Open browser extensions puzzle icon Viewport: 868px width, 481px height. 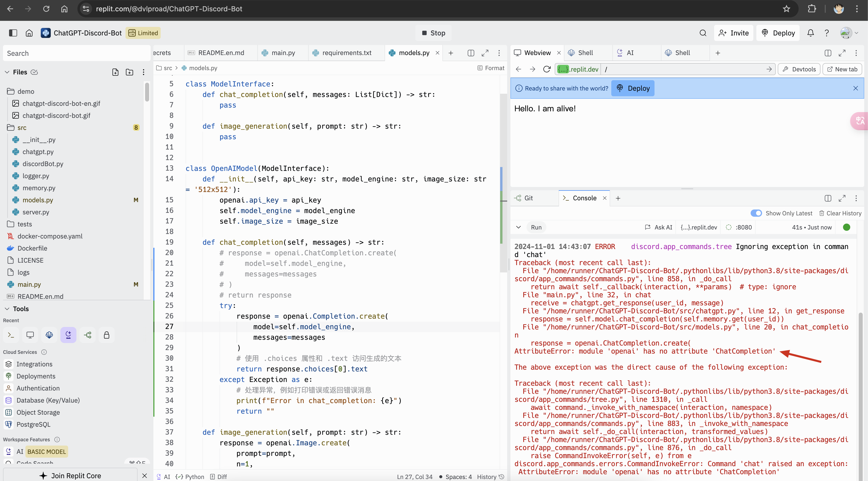(812, 9)
